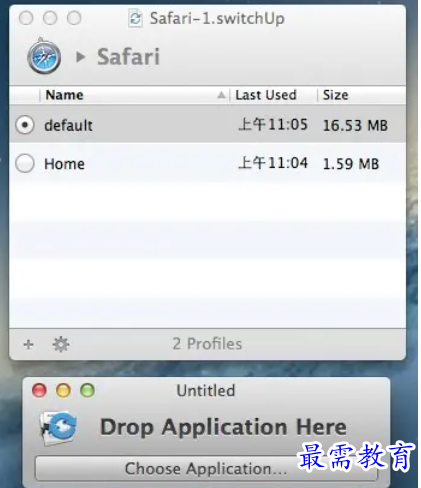Minimize the Untitled window with yellow button
This screenshot has height=488, width=421.
coord(63,390)
